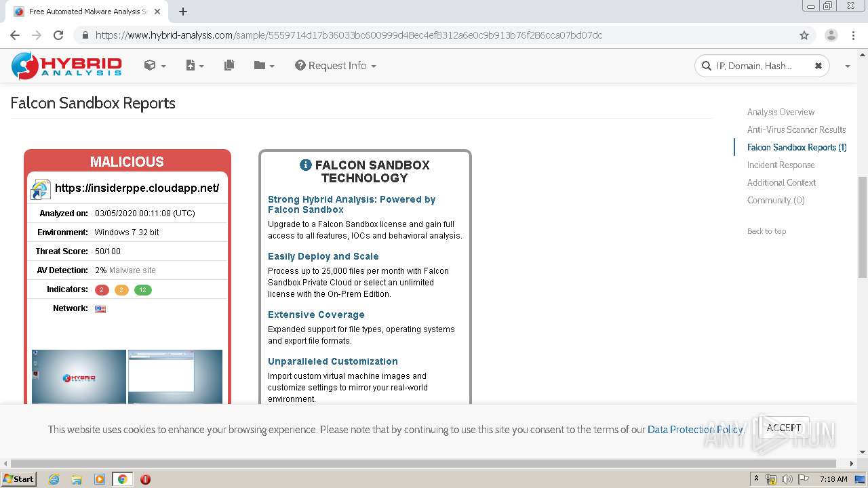
Task: Reload the current page
Action: tap(58, 35)
